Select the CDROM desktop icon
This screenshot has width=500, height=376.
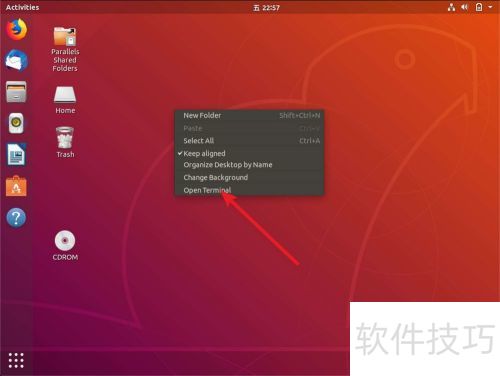[65, 245]
